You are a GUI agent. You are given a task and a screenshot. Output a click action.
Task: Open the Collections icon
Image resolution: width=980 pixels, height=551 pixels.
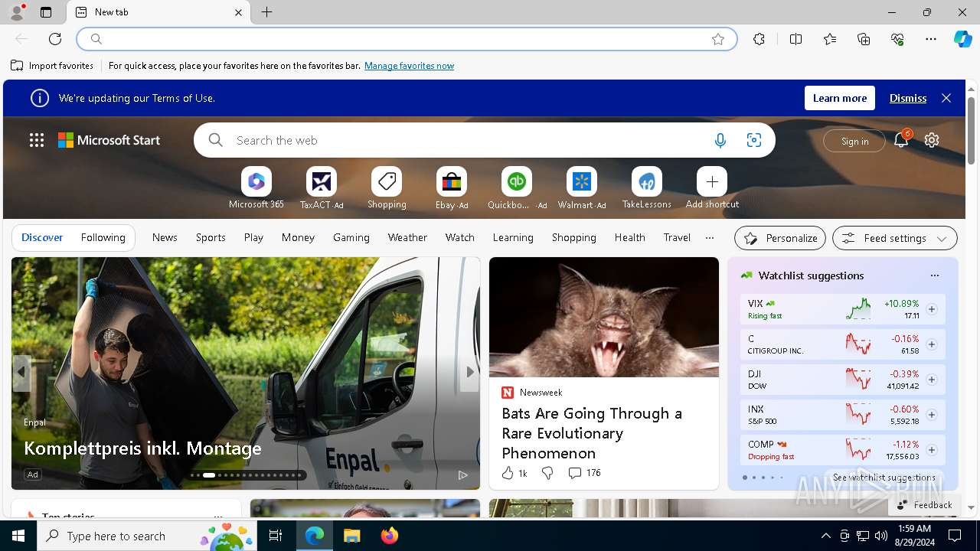[864, 39]
